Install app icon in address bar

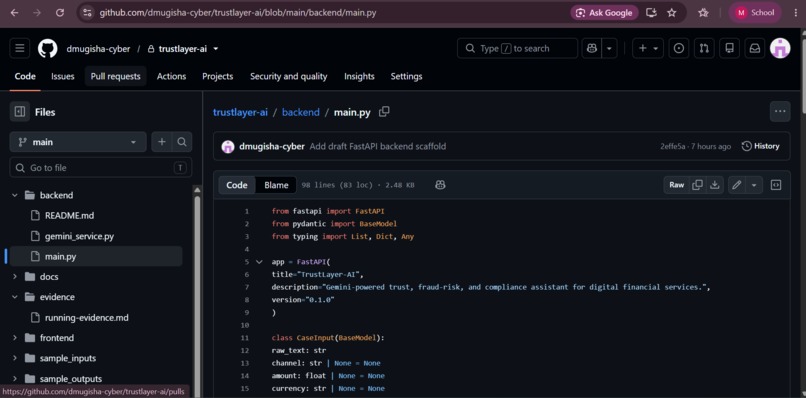[651, 13]
